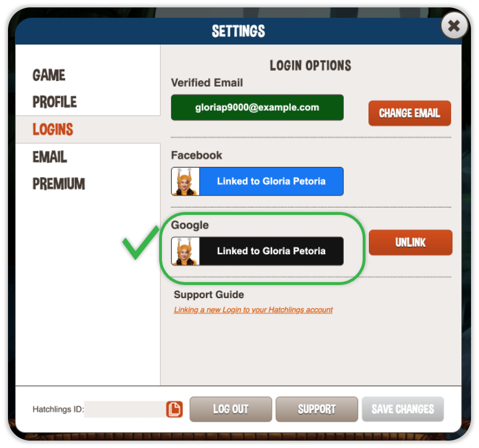Click the Google profile avatar thumbnail
This screenshot has height=448, width=479.
coord(185,251)
